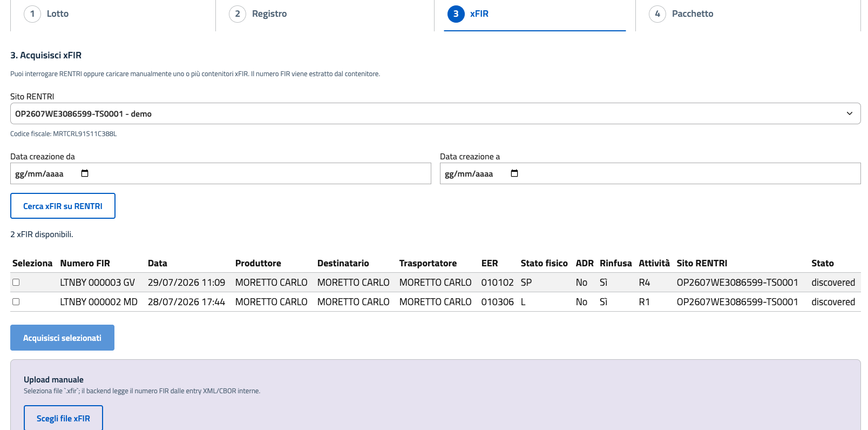868x430 pixels.
Task: Focus the Data creazione a date field
Action: tap(650, 173)
